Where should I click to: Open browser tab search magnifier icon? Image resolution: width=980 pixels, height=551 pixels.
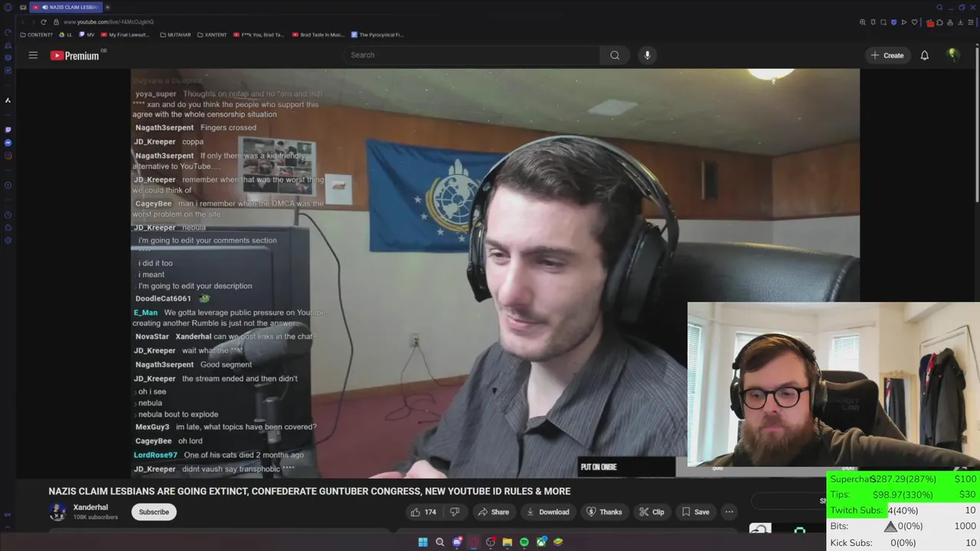coord(939,7)
